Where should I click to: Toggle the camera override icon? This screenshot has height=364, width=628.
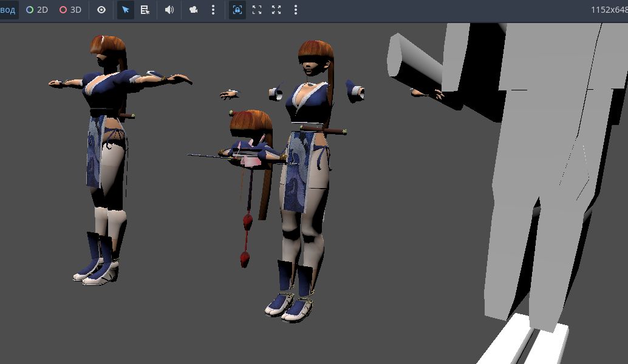coord(194,10)
